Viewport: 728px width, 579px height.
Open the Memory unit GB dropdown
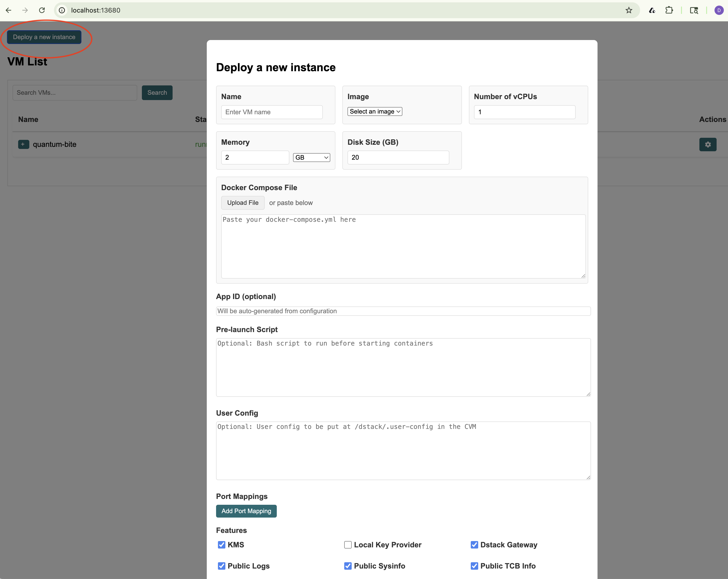[x=311, y=157]
